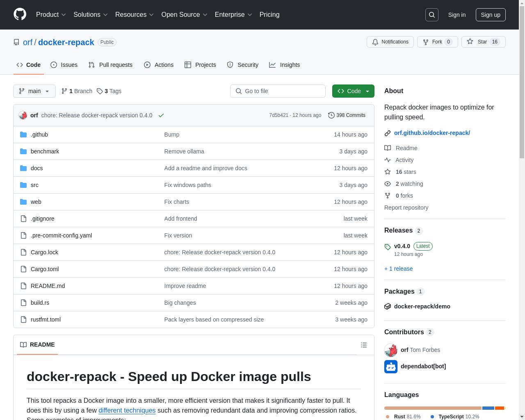Open the 'different techniques' link in README
The height and width of the screenshot is (420, 525).
click(127, 410)
